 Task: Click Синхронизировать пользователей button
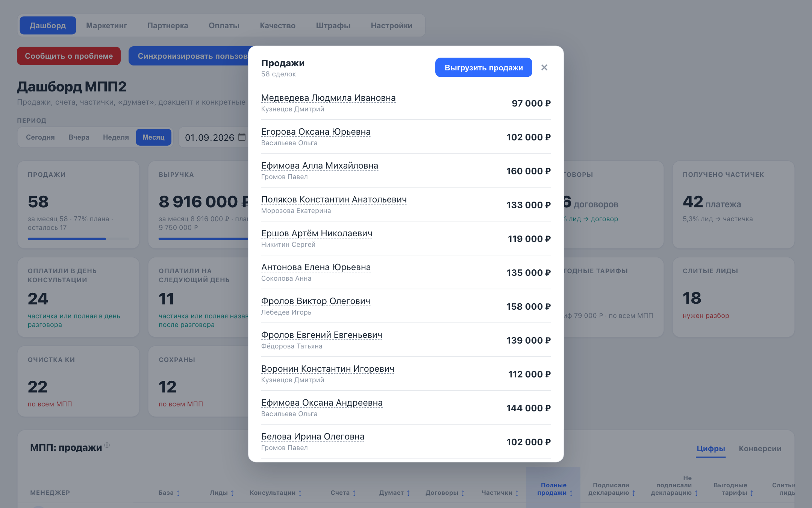point(189,56)
